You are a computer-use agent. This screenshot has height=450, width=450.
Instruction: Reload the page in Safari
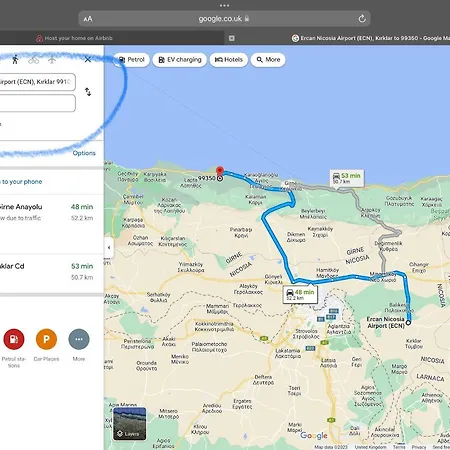coord(362,19)
